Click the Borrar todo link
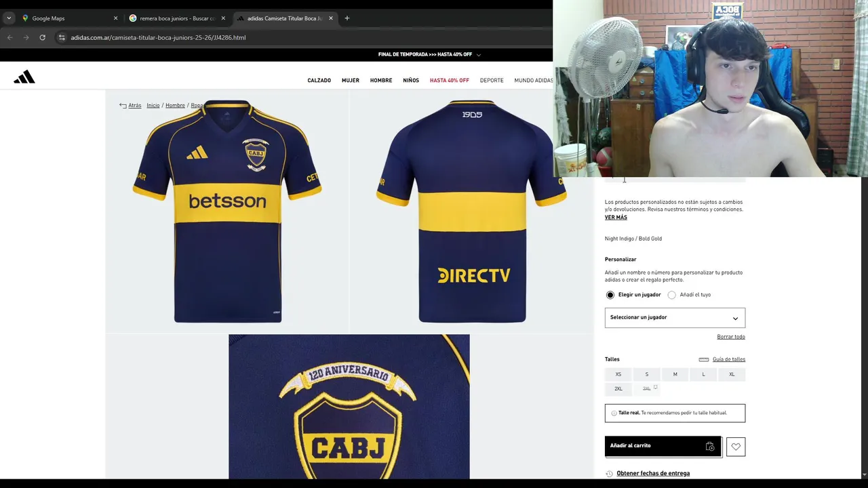868x488 pixels. [731, 337]
